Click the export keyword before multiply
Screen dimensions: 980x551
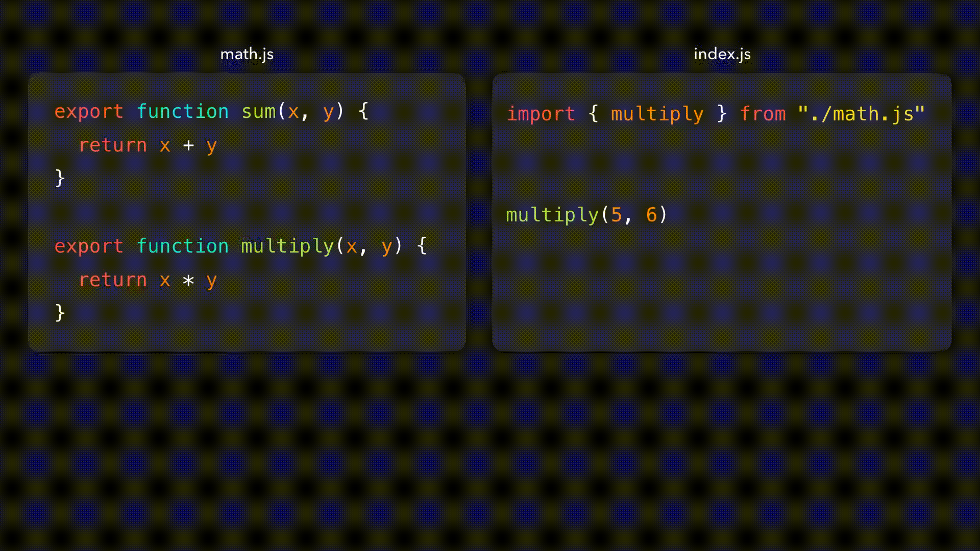(89, 246)
